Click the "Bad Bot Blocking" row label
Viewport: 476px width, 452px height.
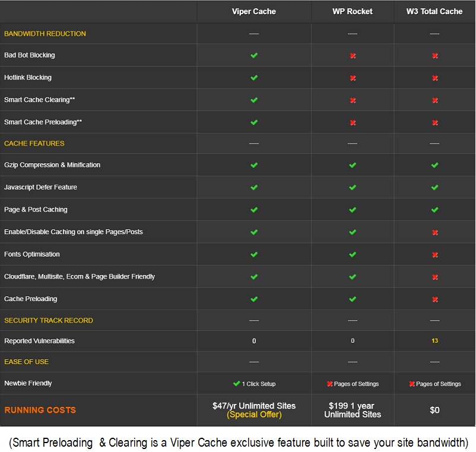30,55
